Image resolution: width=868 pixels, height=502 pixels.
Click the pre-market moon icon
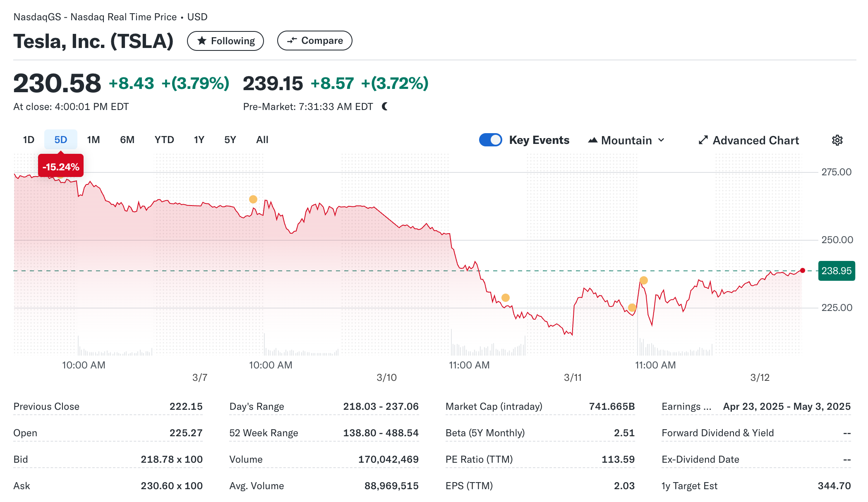pos(385,106)
